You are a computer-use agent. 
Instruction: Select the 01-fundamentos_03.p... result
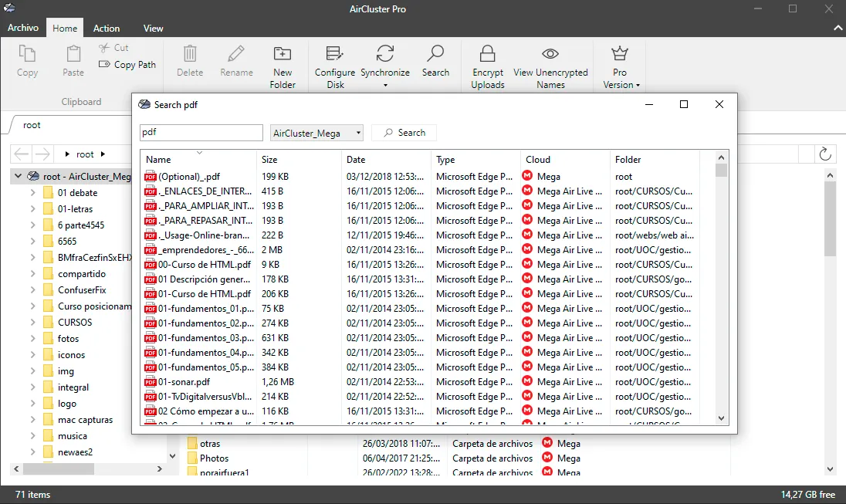(x=205, y=338)
